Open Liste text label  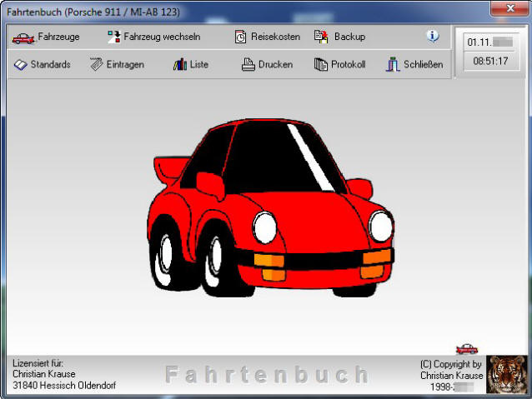199,64
